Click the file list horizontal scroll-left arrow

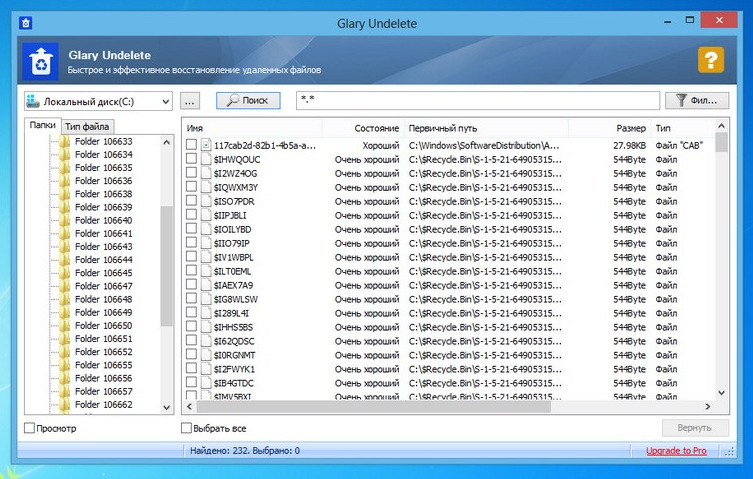[189, 406]
